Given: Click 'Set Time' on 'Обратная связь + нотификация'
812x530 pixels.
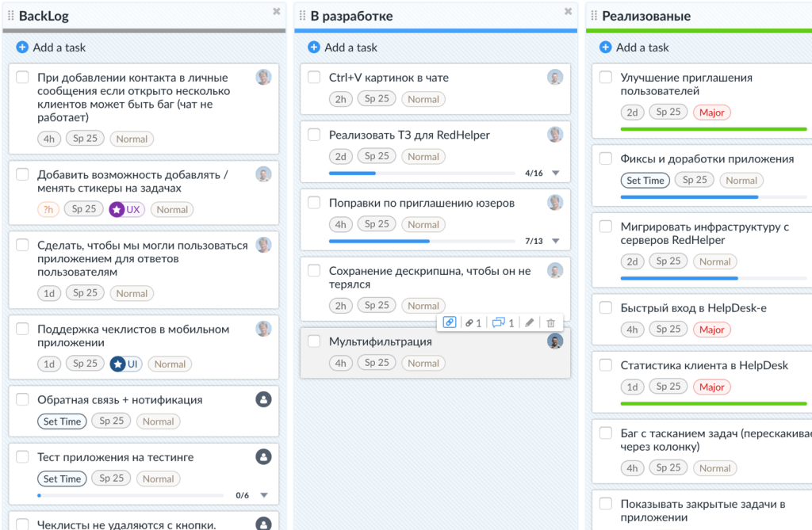Looking at the screenshot, I should (x=62, y=421).
